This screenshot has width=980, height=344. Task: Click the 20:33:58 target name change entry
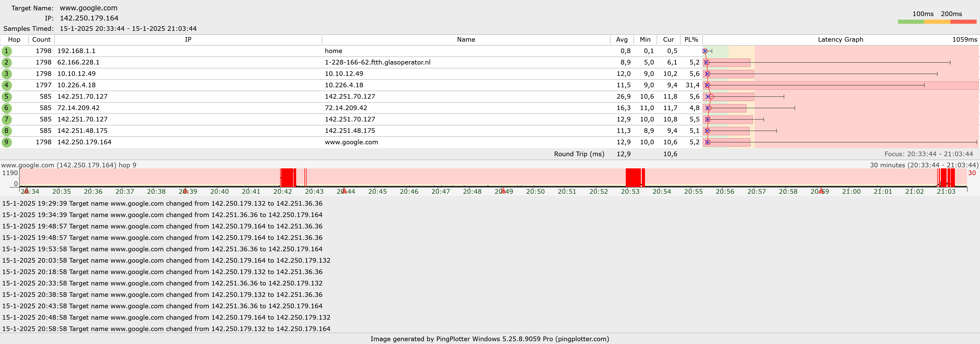(x=162, y=283)
